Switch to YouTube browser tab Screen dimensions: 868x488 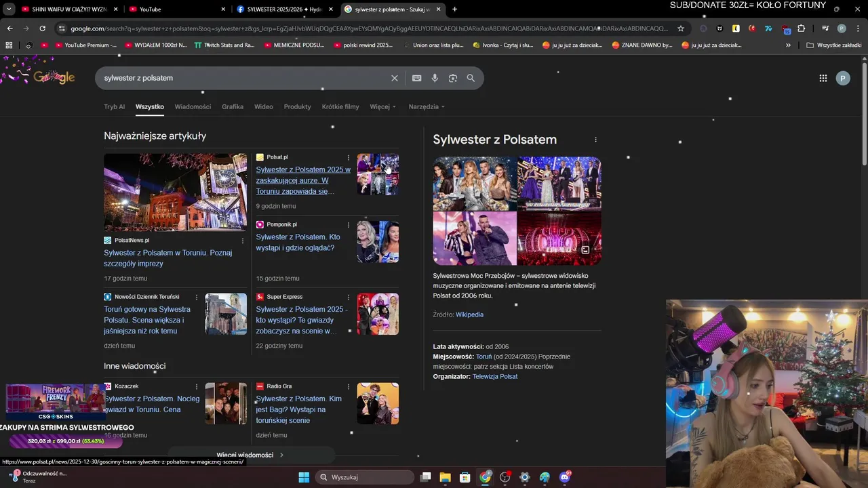click(x=176, y=9)
